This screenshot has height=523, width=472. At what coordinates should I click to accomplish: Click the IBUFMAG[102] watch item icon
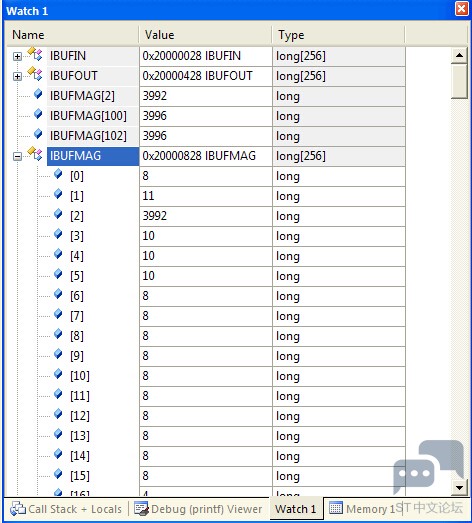tap(38, 134)
